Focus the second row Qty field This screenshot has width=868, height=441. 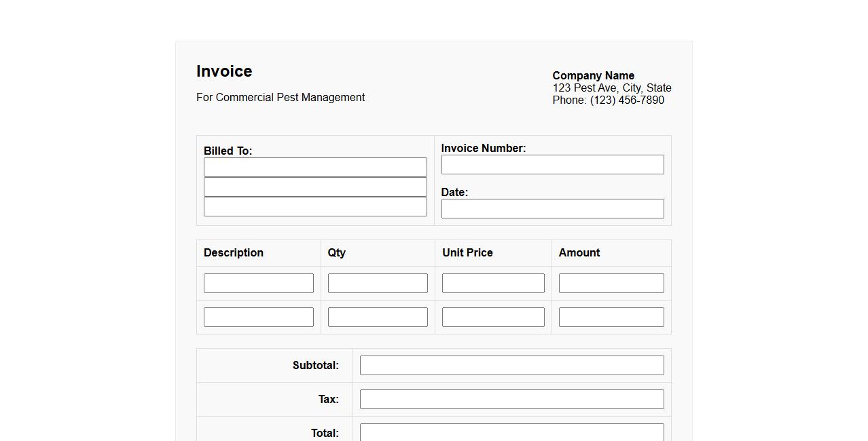[377, 317]
